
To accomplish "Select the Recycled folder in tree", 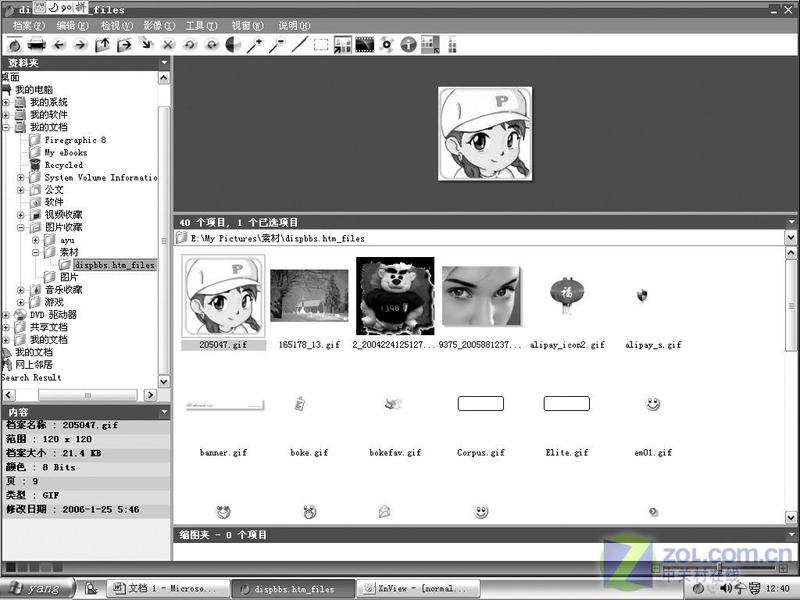I will 63,165.
